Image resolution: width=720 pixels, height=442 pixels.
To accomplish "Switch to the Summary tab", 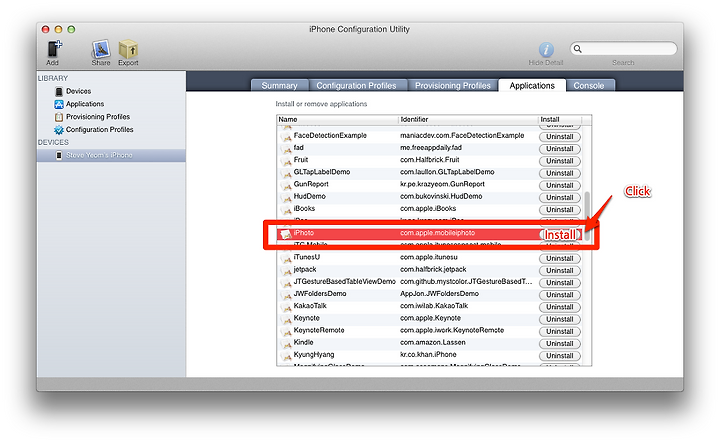I will point(280,86).
